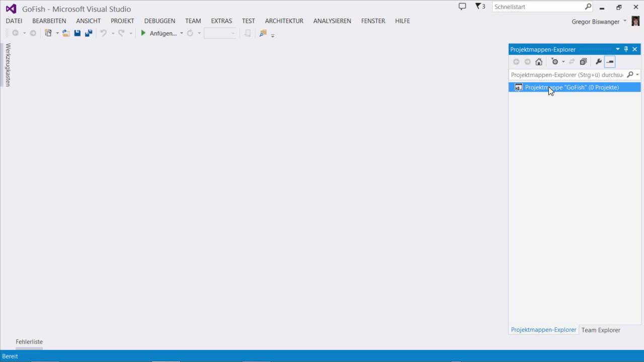Click the Home icon in Projektmappen-Explorer
This screenshot has width=644, height=362.
click(539, 62)
